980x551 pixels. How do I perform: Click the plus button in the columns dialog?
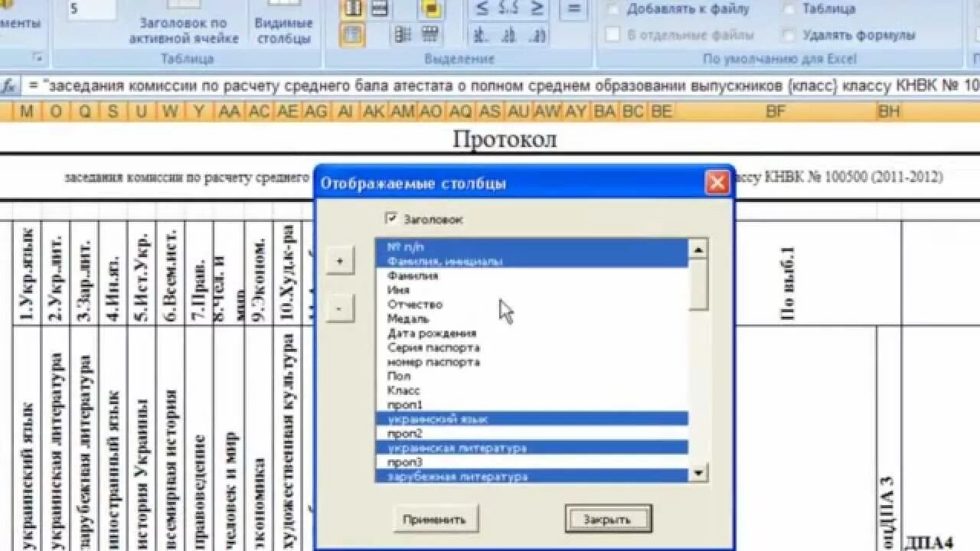pos(340,261)
